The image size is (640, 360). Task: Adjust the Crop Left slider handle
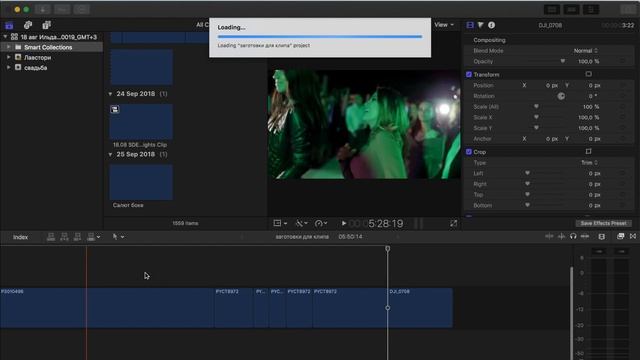pos(527,173)
